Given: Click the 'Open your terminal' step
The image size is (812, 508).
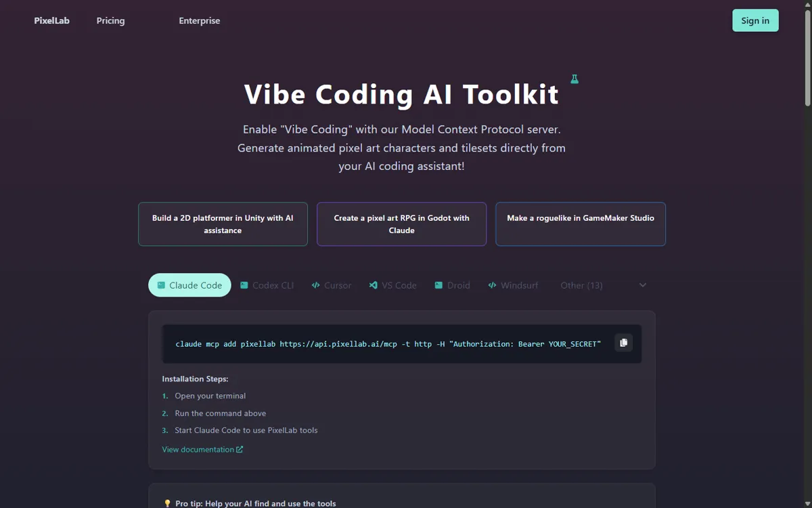Looking at the screenshot, I should coord(210,396).
